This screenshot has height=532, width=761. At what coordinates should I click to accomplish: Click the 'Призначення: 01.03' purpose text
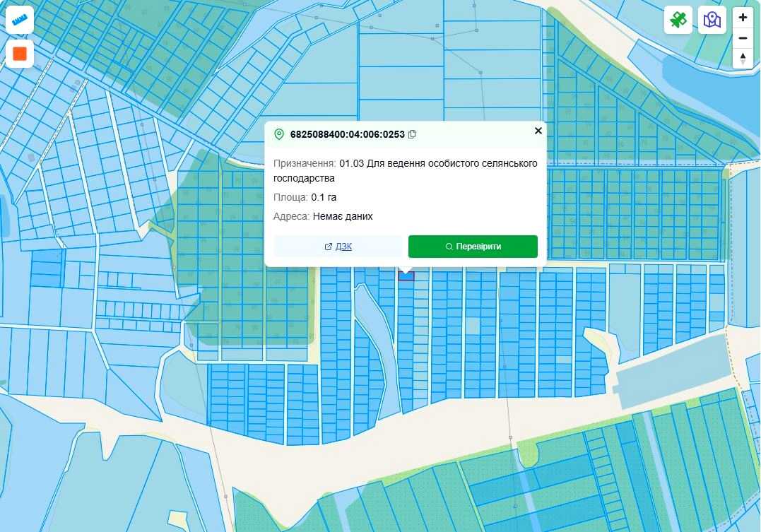point(406,171)
